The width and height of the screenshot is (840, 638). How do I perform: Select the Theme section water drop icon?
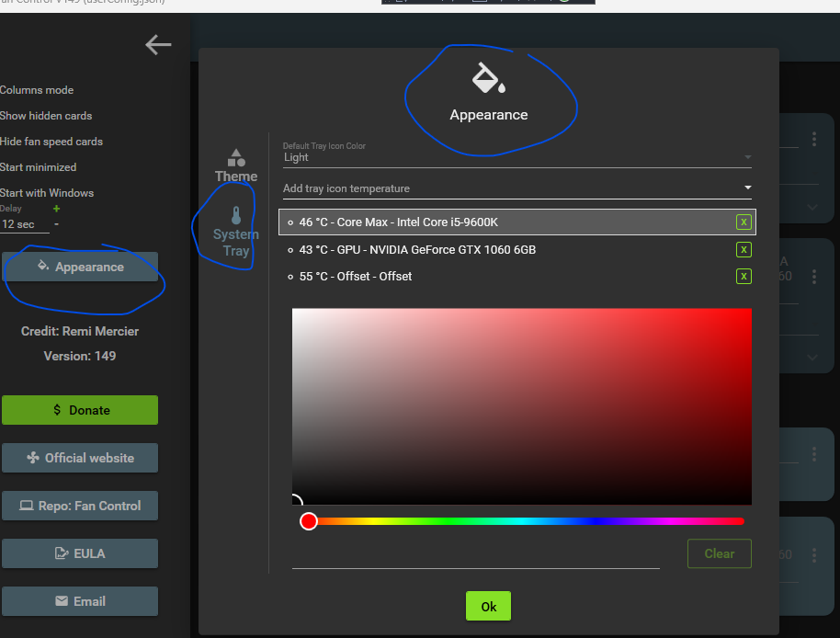tap(235, 157)
